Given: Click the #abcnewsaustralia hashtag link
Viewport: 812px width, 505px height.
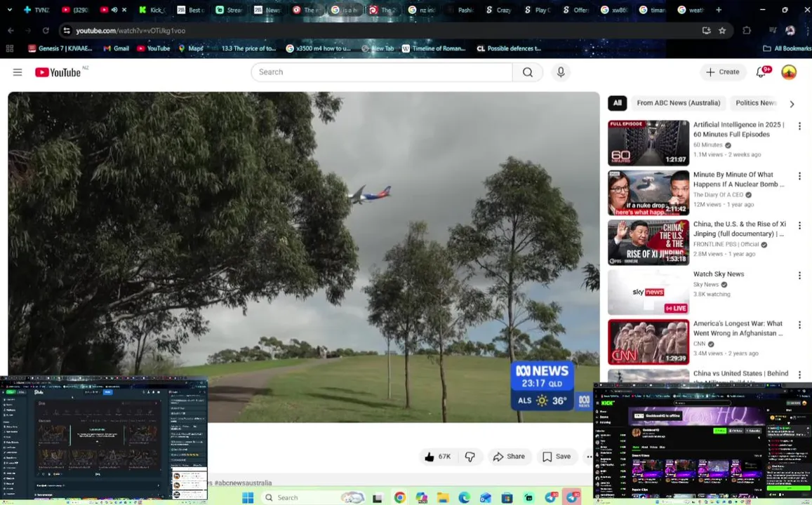Looking at the screenshot, I should pos(243,483).
